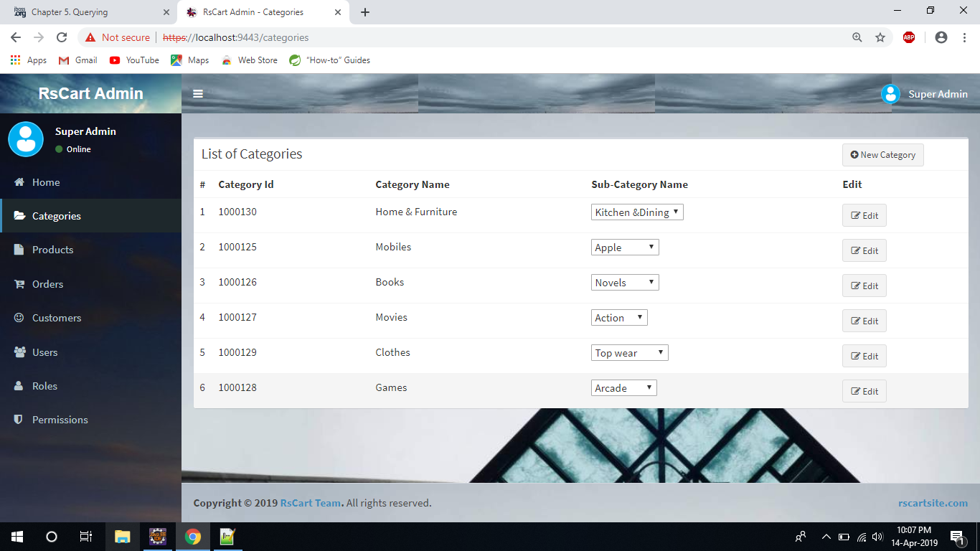Click Edit for the Books category

[x=864, y=286]
